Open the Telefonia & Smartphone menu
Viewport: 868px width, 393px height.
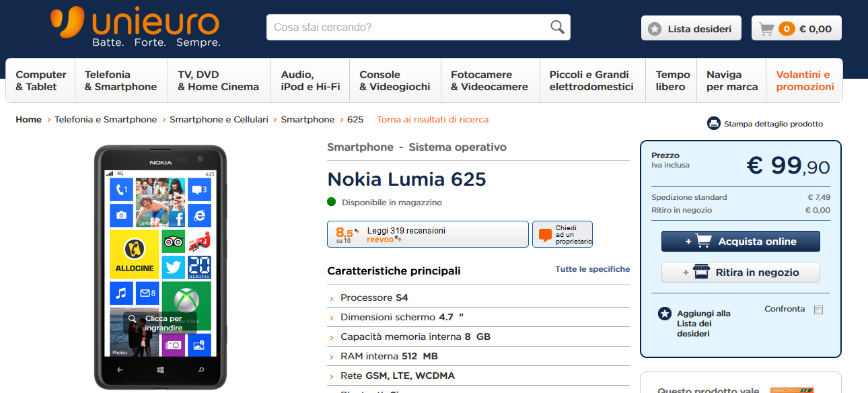point(121,81)
